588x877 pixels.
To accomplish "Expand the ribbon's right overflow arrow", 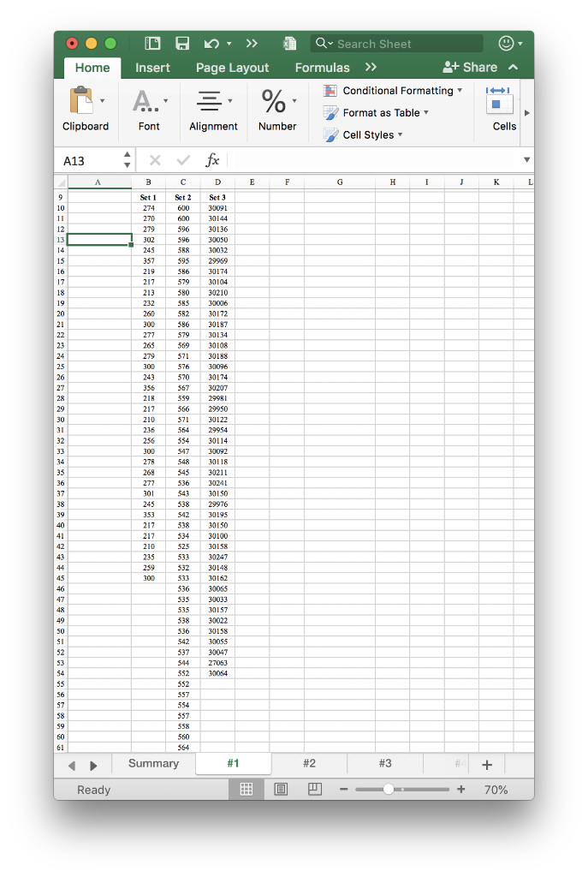I will 526,113.
